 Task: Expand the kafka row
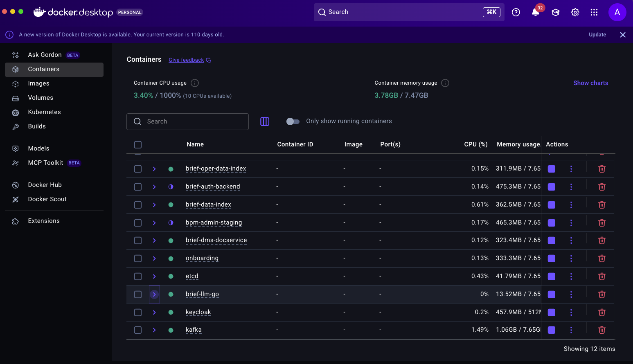point(154,330)
